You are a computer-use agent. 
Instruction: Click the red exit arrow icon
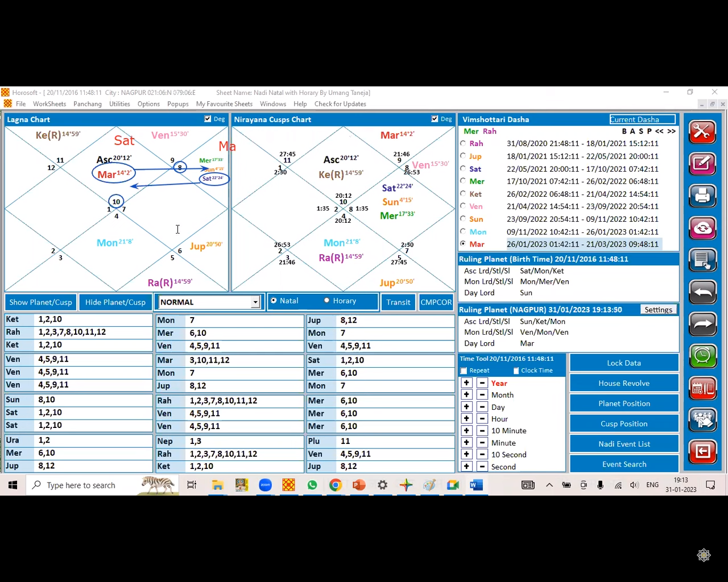click(x=702, y=452)
